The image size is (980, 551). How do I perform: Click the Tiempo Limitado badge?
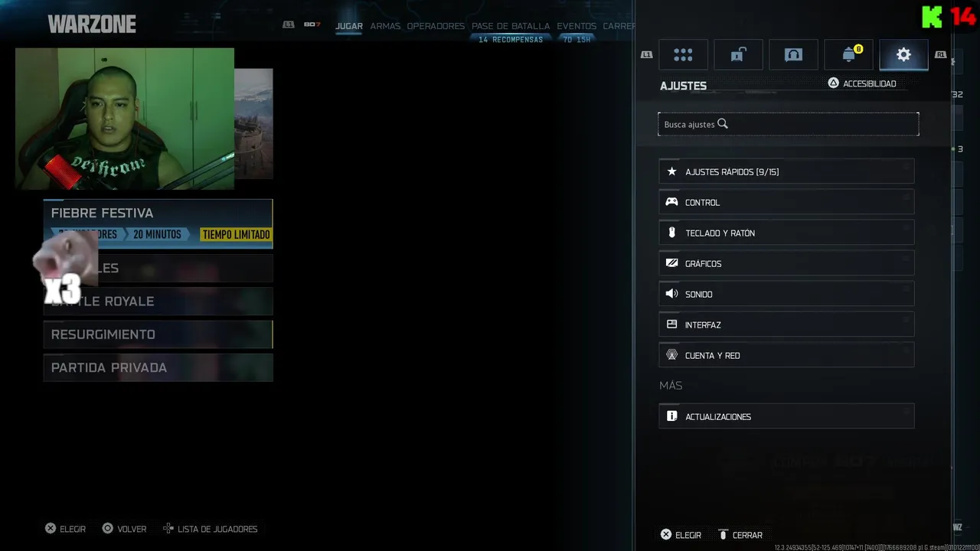click(236, 234)
